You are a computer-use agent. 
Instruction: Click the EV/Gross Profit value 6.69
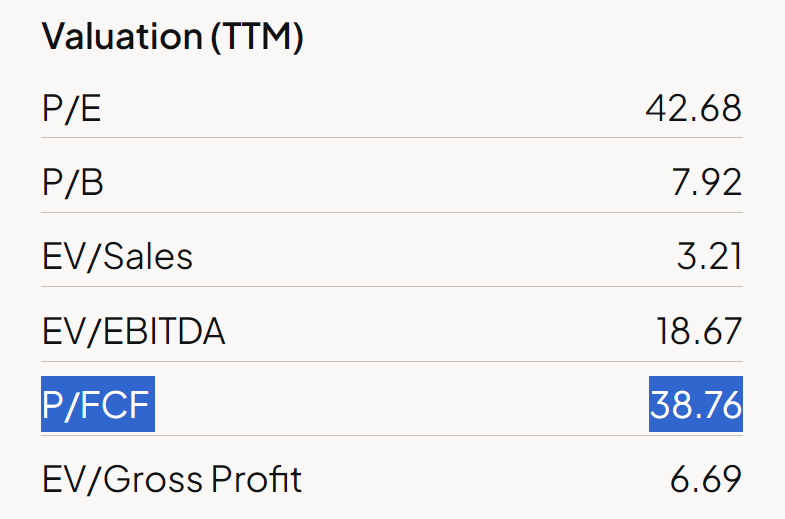[x=706, y=479]
